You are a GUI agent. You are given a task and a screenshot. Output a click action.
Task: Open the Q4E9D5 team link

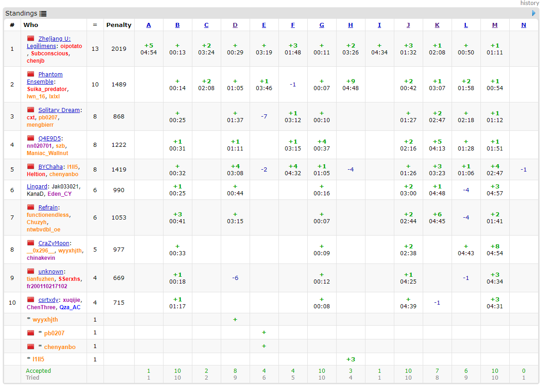pyautogui.click(x=49, y=138)
